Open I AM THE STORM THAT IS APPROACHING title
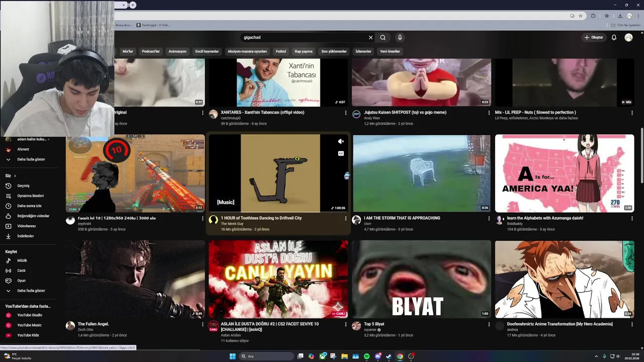 click(402, 218)
